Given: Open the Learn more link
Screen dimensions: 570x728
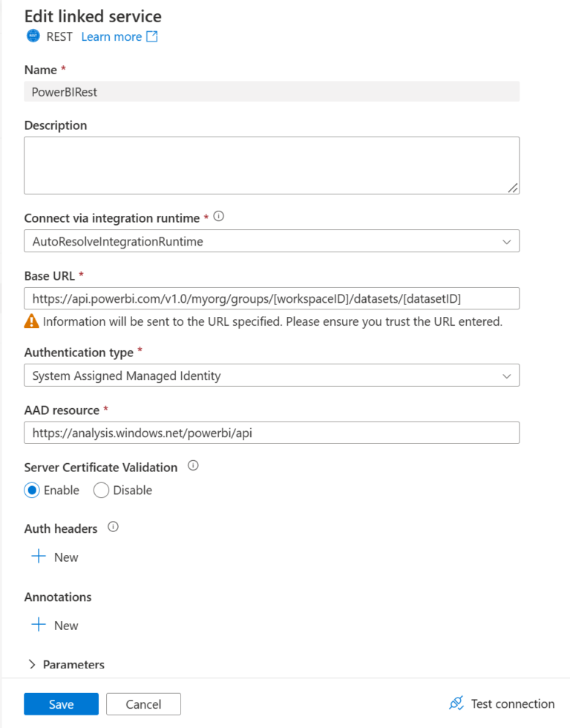Looking at the screenshot, I should [111, 36].
